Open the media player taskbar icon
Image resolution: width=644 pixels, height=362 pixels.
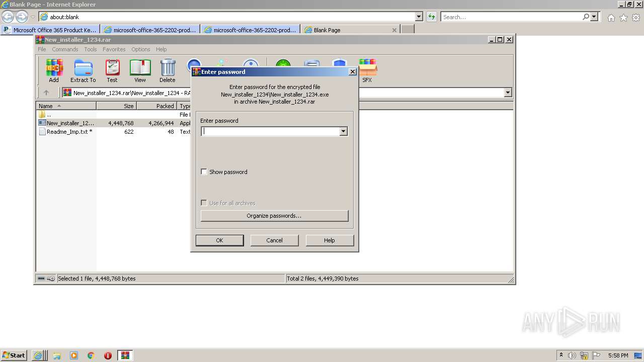74,355
